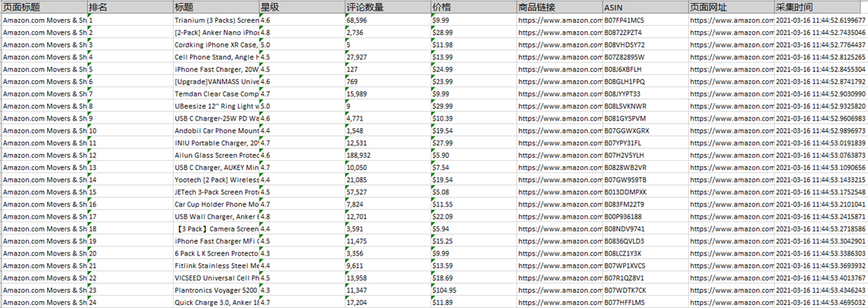This screenshot has height=308, width=868.
Task: Select the 评论数量 header cell
Action: (x=387, y=8)
